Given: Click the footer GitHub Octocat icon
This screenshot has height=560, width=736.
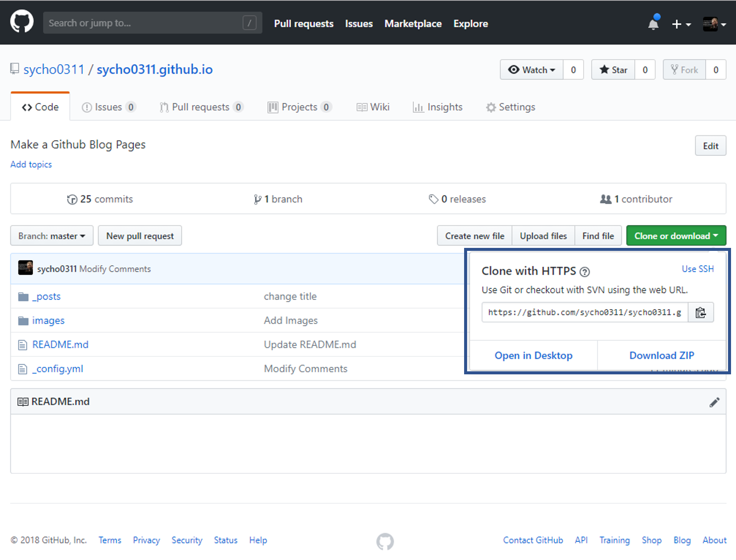Looking at the screenshot, I should coord(385,542).
